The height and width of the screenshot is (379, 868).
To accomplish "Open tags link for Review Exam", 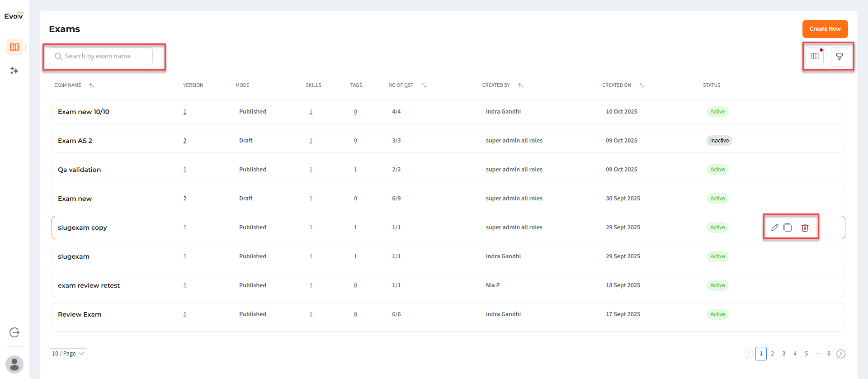I will (x=355, y=314).
